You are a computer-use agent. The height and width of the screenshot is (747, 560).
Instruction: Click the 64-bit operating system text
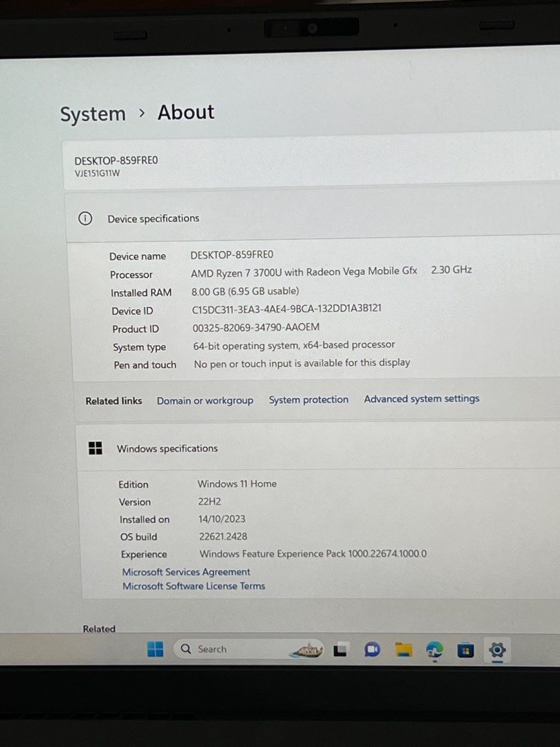point(294,345)
